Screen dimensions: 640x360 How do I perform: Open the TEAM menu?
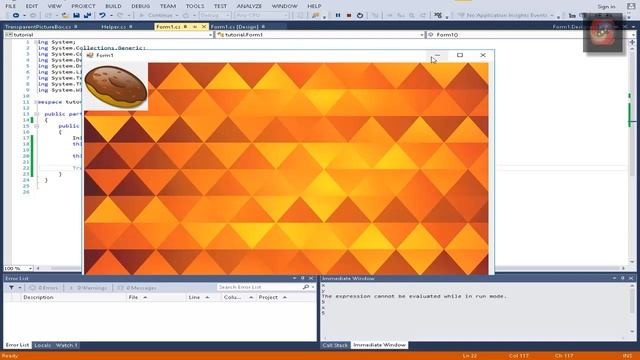pyautogui.click(x=168, y=6)
